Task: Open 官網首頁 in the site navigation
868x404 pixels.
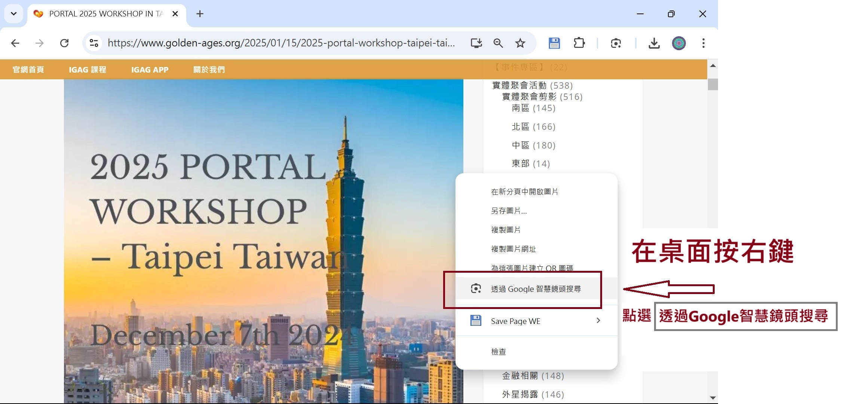Action: (28, 70)
